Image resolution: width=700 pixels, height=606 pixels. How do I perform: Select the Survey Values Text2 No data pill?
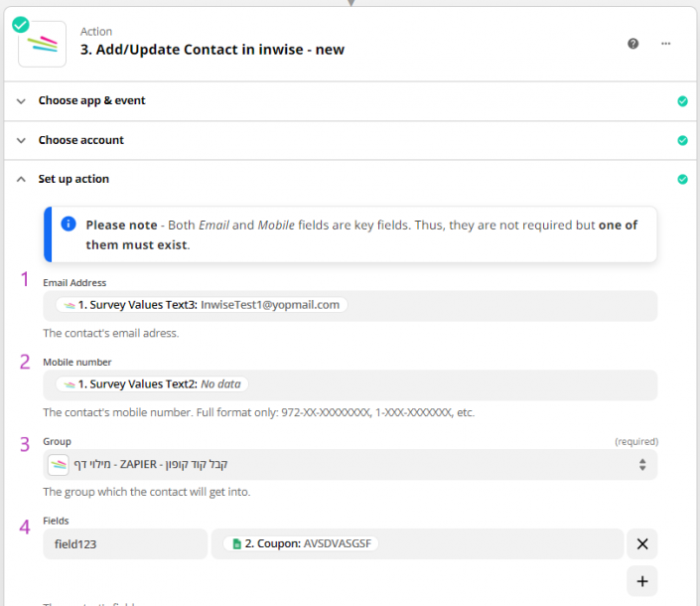[x=152, y=384]
